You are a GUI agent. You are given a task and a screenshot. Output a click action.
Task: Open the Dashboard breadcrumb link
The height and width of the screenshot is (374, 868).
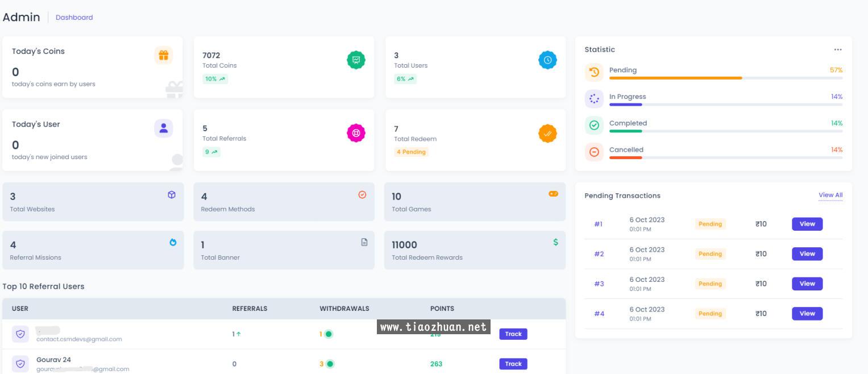[x=74, y=18]
